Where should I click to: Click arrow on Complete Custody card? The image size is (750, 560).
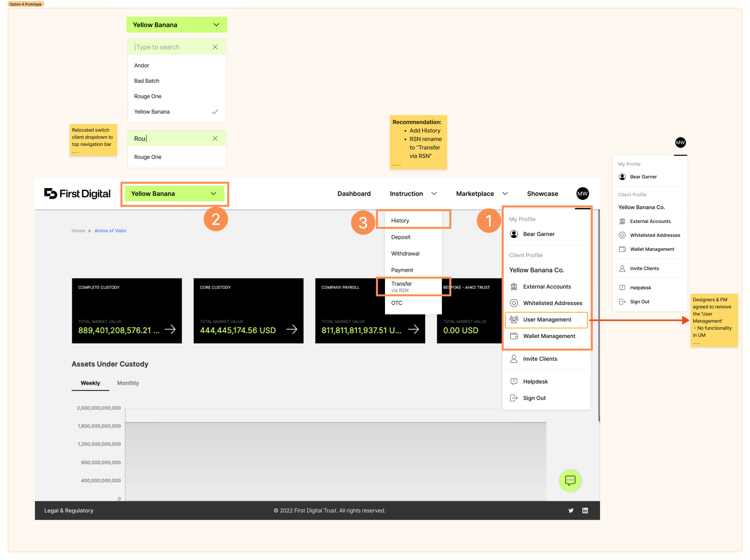click(x=170, y=329)
